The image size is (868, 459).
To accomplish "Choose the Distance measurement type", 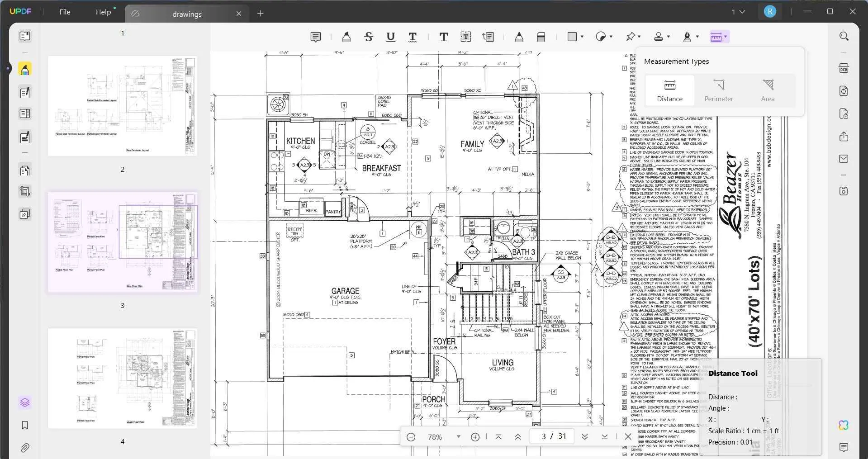I will pos(669,91).
